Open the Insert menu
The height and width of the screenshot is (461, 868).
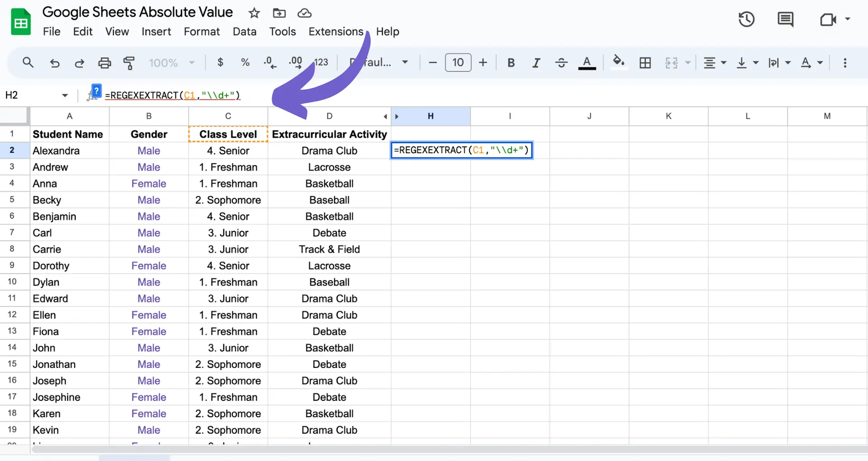[156, 32]
